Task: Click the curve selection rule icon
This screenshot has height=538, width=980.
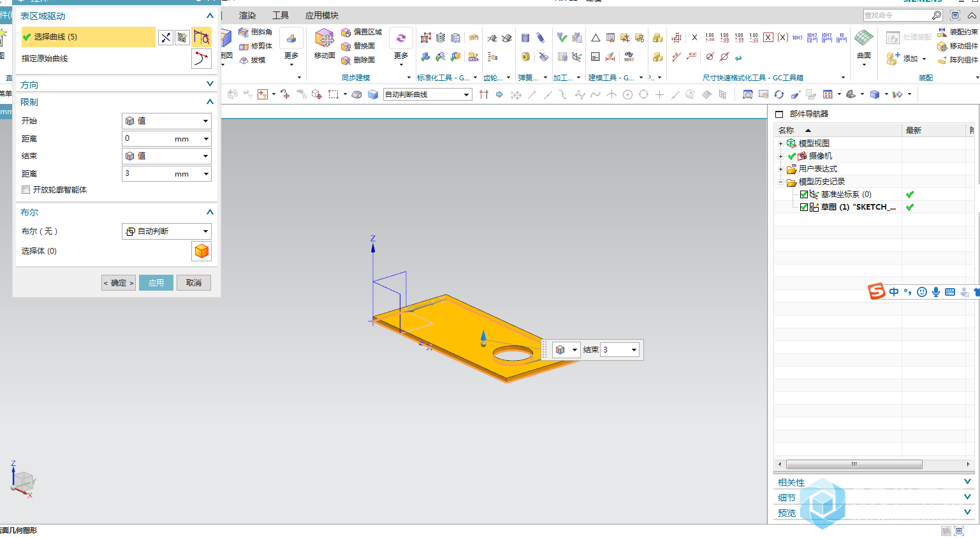Action: (201, 37)
